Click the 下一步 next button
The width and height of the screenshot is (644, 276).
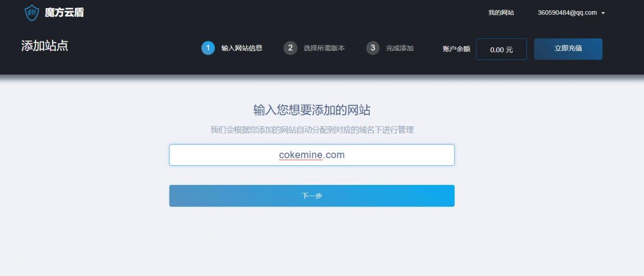pyautogui.click(x=312, y=196)
